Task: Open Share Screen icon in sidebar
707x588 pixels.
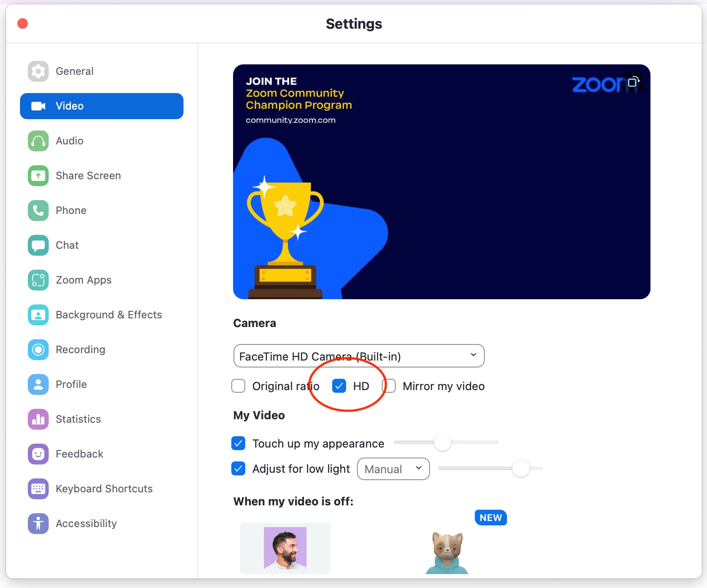Action: (x=38, y=176)
